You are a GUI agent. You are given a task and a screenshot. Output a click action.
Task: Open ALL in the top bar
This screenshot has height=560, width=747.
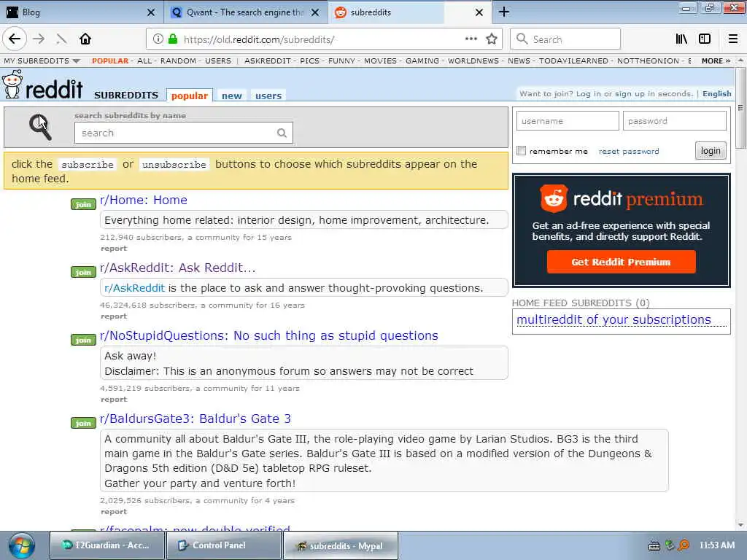144,61
